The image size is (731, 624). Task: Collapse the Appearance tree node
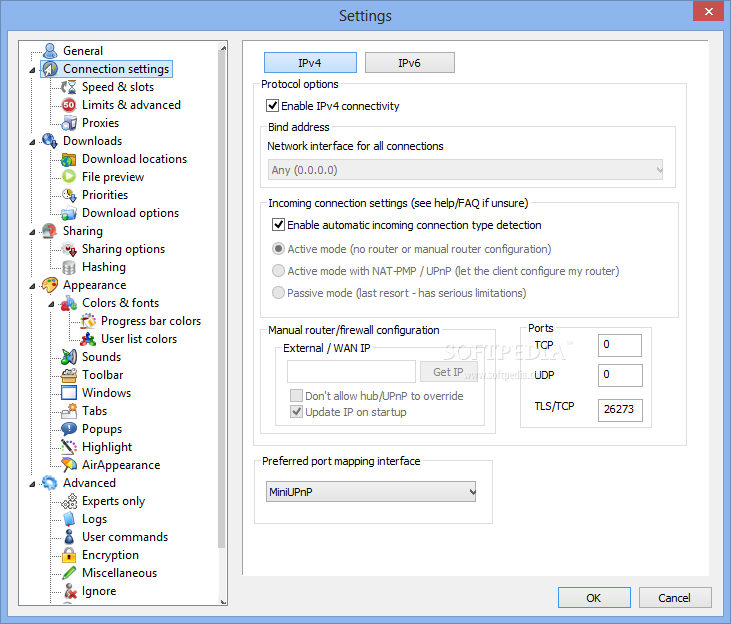click(32, 286)
